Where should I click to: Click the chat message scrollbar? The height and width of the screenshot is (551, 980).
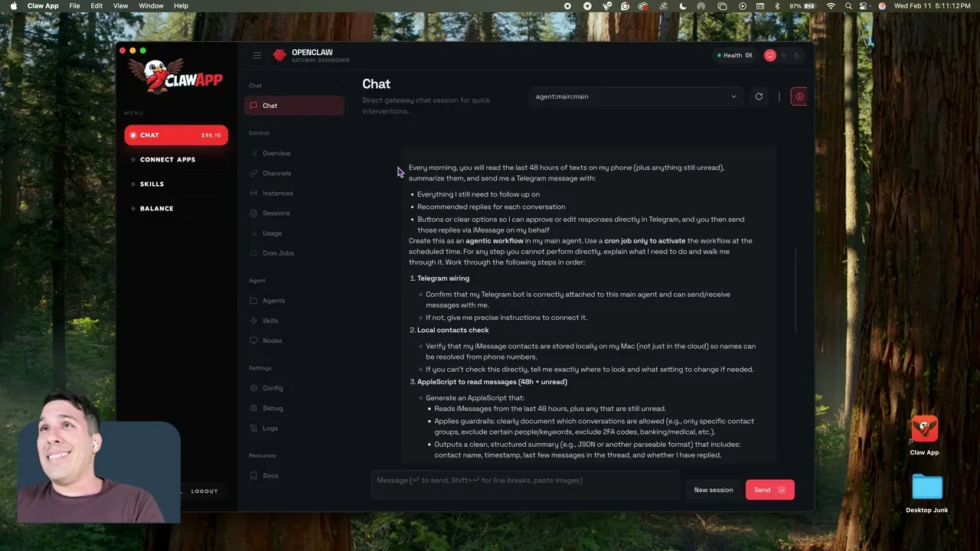coord(796,289)
